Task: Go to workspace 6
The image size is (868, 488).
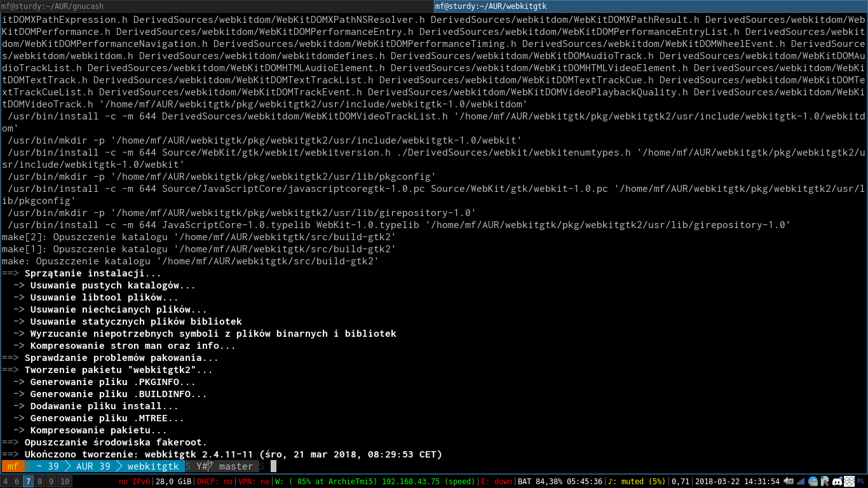Action: click(17, 482)
